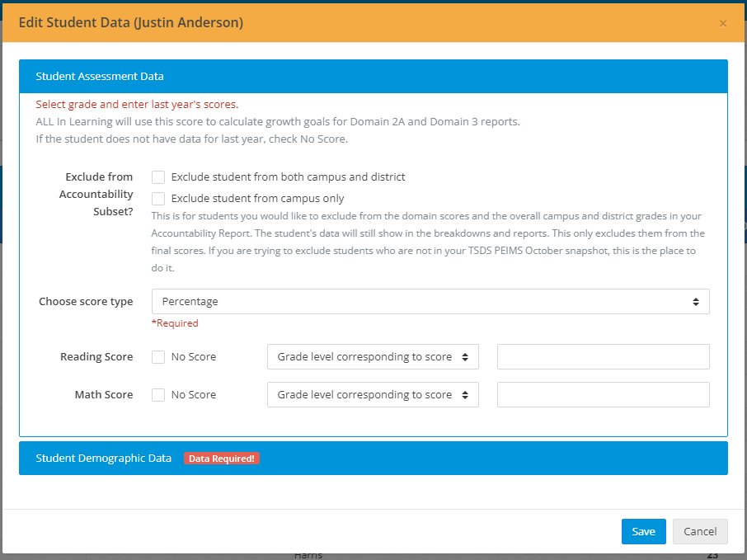Image resolution: width=747 pixels, height=560 pixels.
Task: Click the red Data Required! badge
Action: [x=222, y=459]
